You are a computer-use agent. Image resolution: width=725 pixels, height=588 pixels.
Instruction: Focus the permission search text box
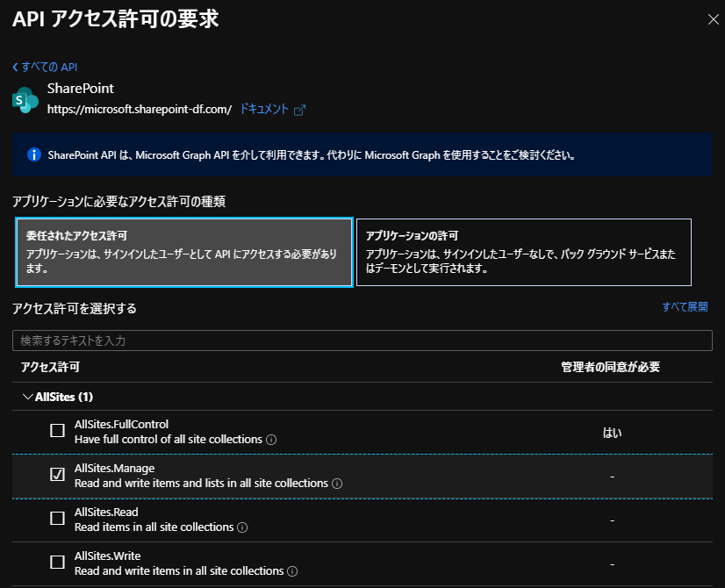362,341
